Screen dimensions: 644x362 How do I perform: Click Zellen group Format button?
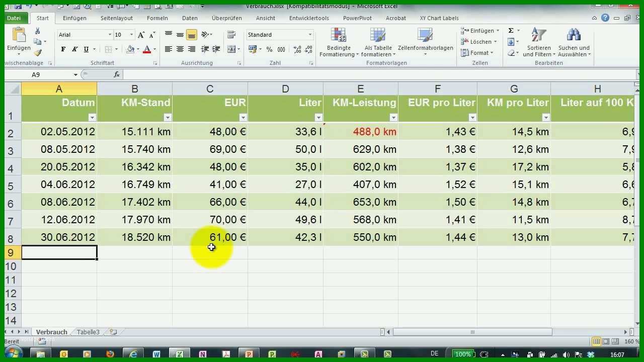tap(477, 53)
